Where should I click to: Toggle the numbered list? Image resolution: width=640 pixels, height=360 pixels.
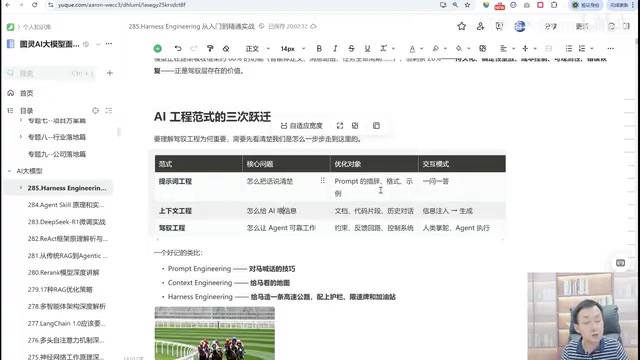pyautogui.click(x=582, y=48)
